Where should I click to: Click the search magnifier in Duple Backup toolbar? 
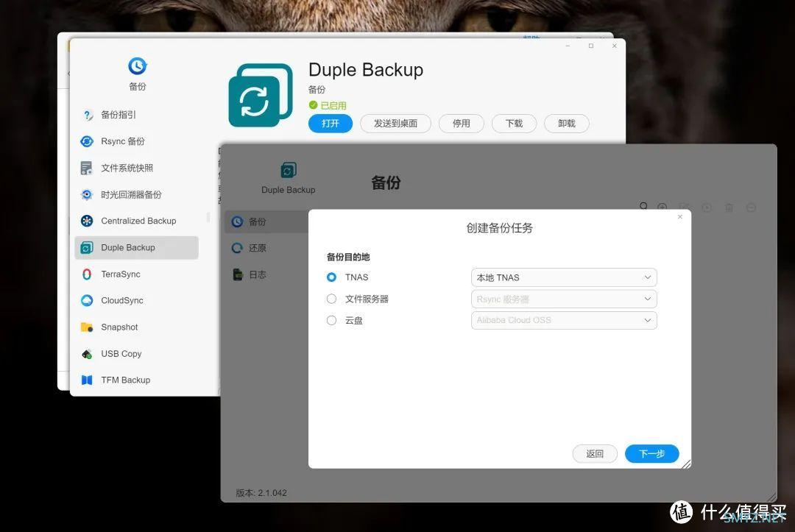click(x=643, y=207)
